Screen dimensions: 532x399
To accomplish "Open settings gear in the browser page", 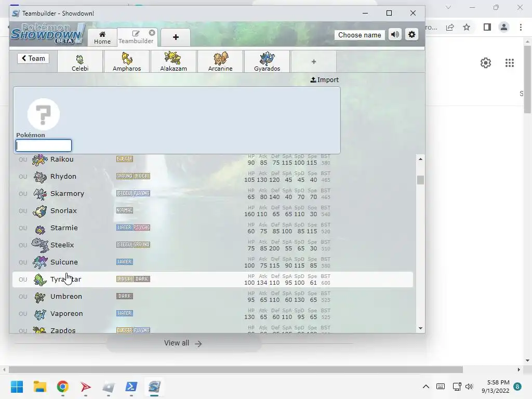I will click(486, 63).
